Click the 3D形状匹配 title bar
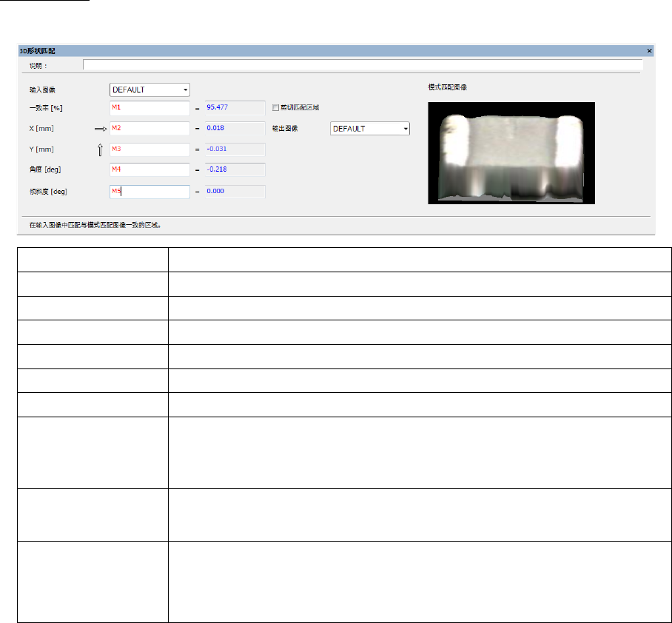The width and height of the screenshot is (672, 623). click(333, 50)
